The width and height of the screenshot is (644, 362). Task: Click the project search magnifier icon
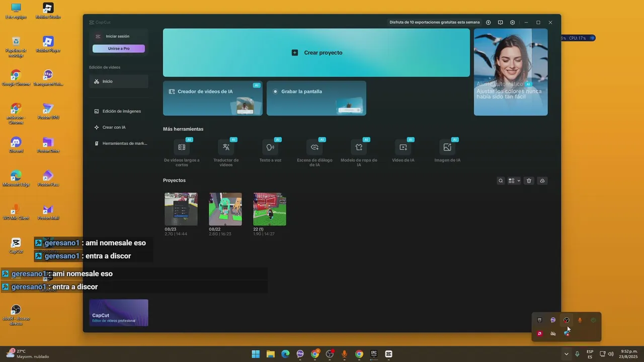(501, 181)
